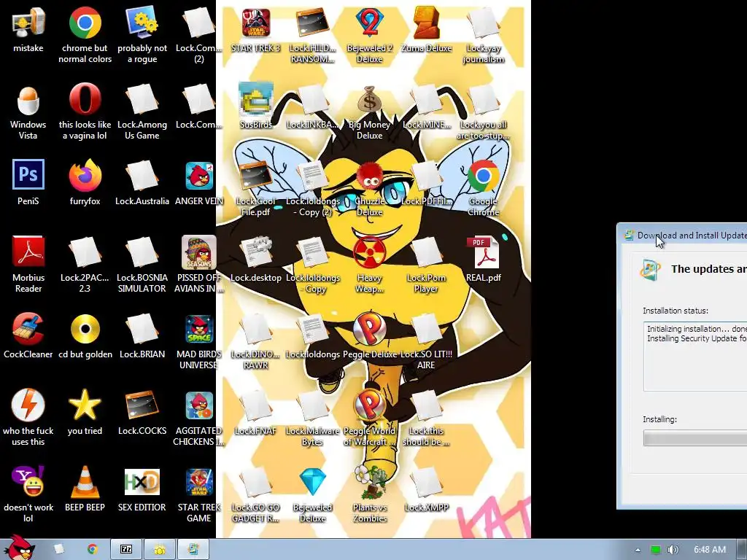Select the 'cd but golden' disc icon

[x=85, y=329]
